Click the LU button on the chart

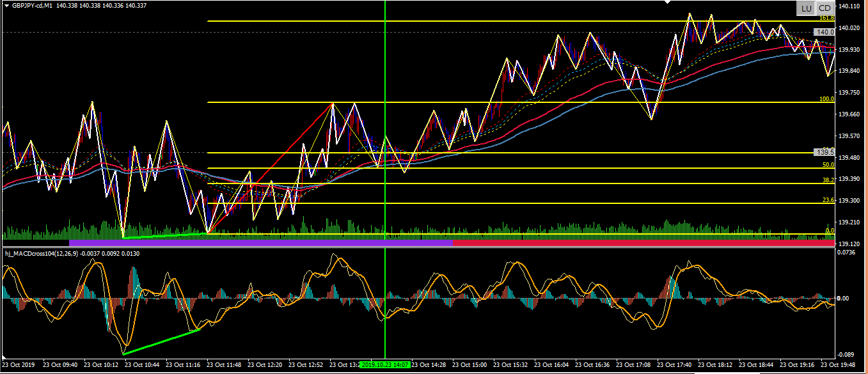pyautogui.click(x=805, y=8)
